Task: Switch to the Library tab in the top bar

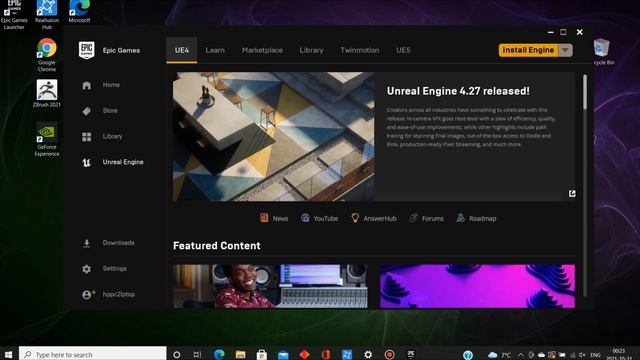Action: coord(311,50)
